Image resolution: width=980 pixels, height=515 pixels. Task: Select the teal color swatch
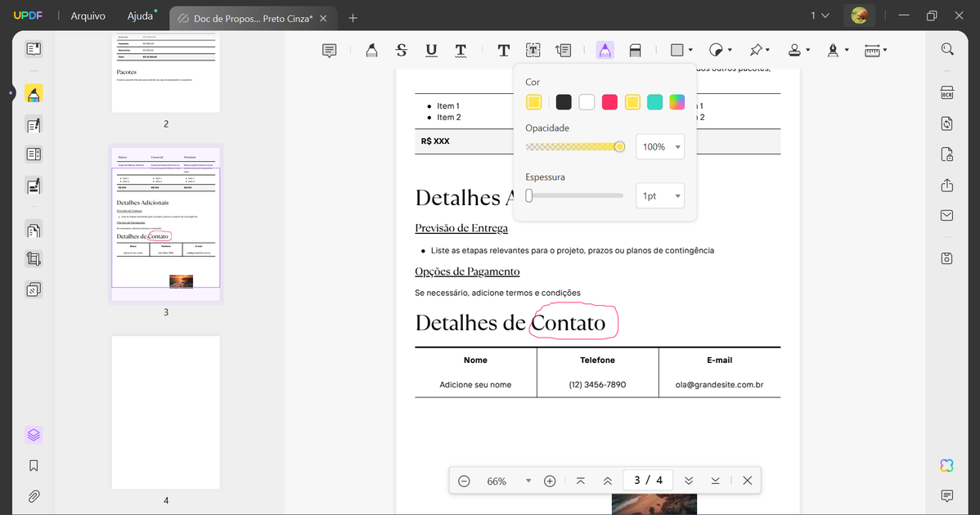coord(656,101)
